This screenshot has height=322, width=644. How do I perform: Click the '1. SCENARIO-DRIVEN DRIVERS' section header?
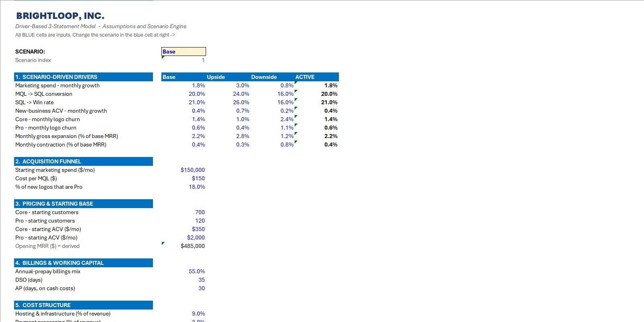(83, 77)
